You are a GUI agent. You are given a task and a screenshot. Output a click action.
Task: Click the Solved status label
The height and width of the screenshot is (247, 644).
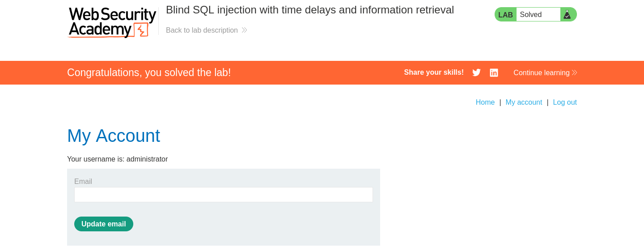point(530,14)
